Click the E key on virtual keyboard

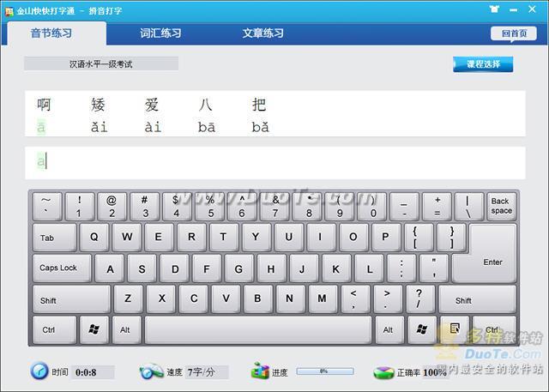159,238
